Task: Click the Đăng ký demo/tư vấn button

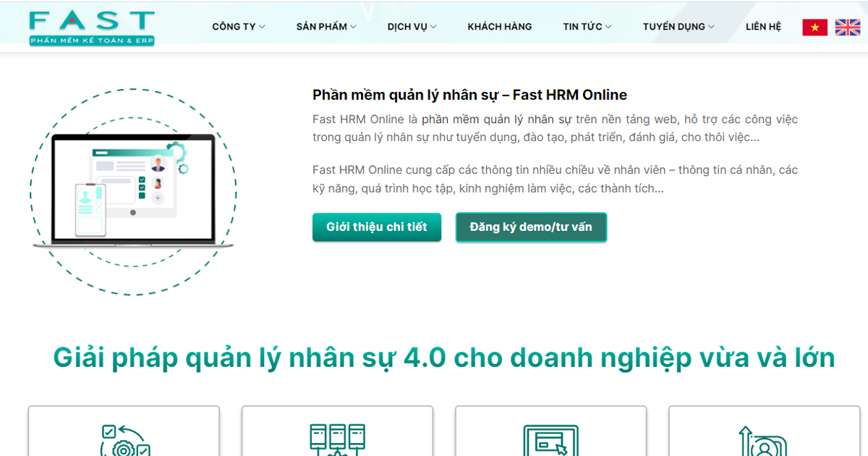Action: (531, 227)
